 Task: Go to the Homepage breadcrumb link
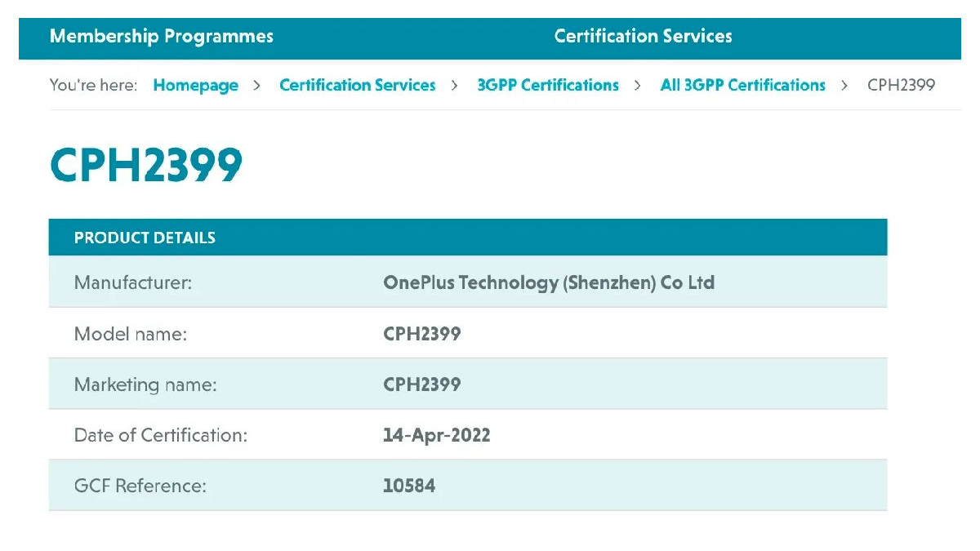coord(195,86)
